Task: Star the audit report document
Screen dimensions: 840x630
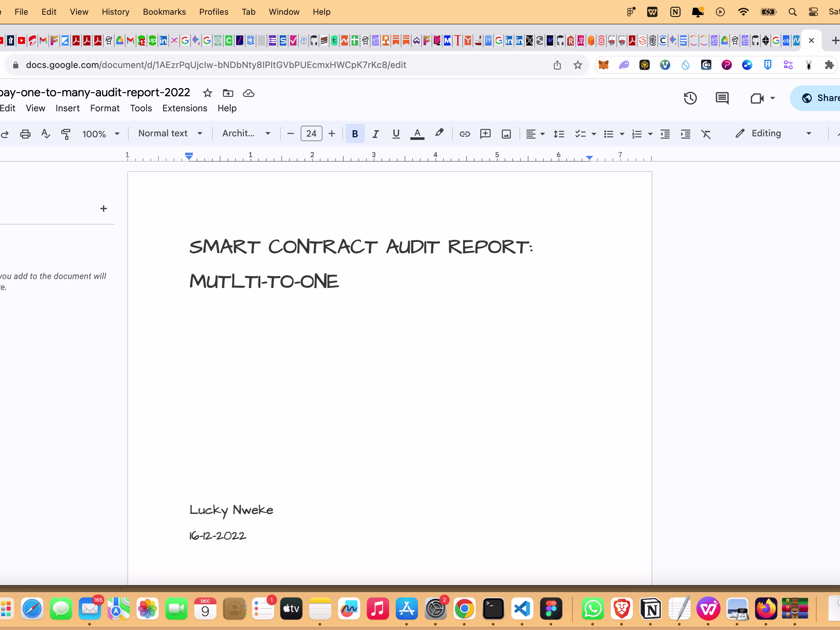Action: pos(207,93)
